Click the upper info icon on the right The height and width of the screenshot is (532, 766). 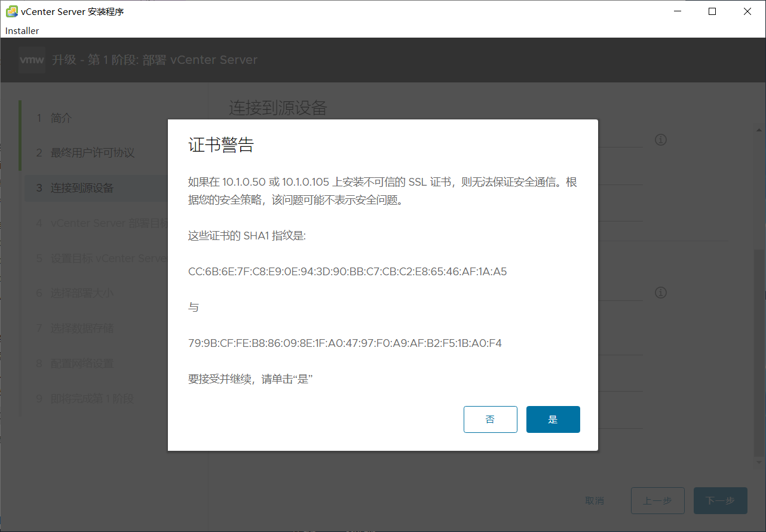point(661,139)
